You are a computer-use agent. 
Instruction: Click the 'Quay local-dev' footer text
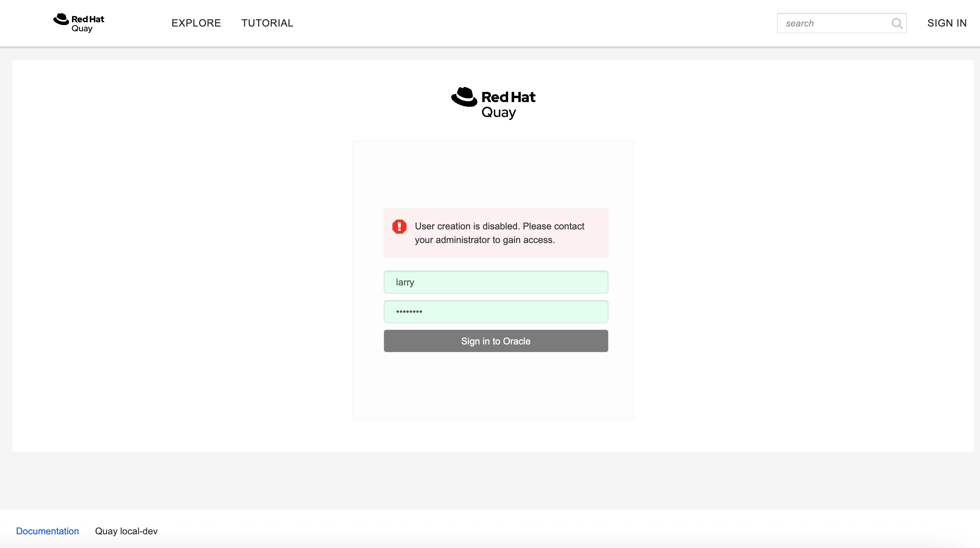[x=126, y=531]
